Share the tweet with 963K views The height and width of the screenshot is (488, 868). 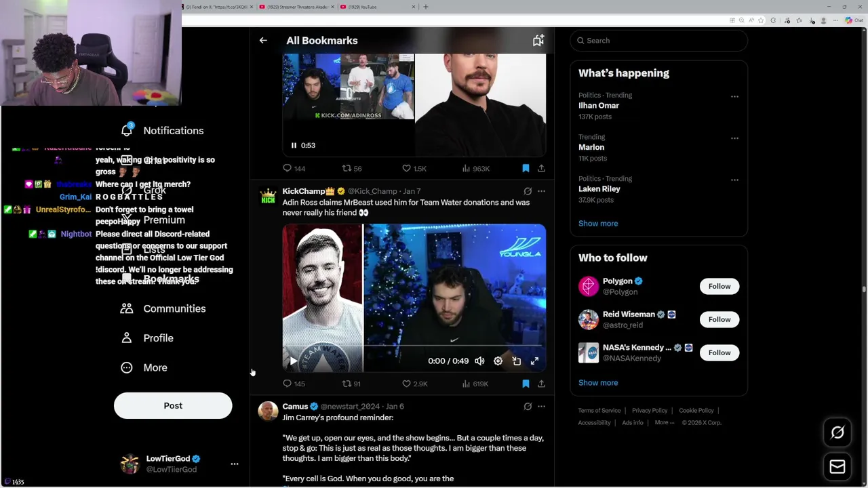[541, 168]
